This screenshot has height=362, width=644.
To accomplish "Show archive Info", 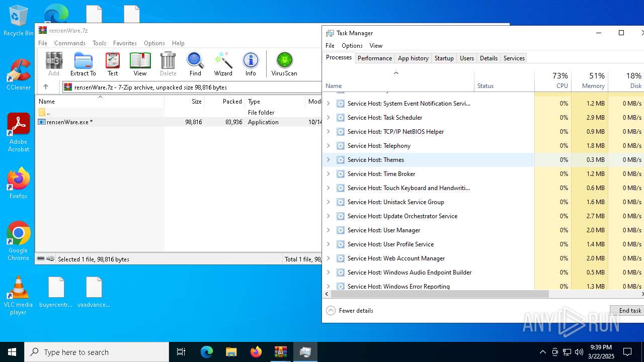I will coord(251,64).
